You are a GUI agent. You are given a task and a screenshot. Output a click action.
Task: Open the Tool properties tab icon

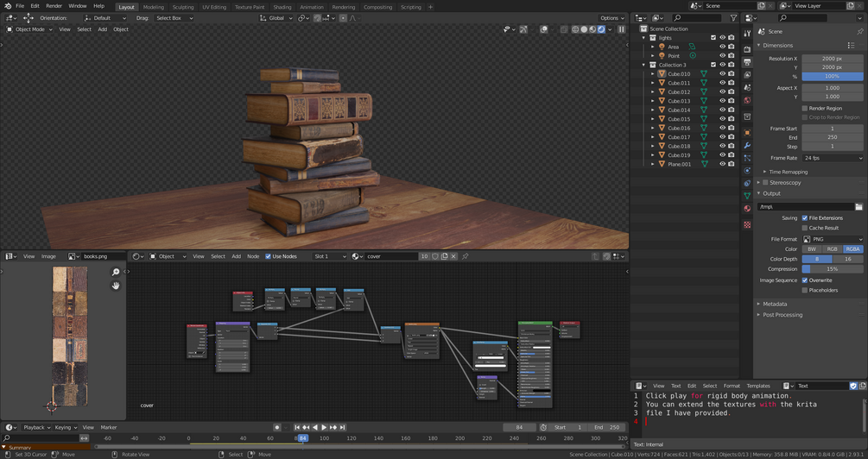pos(747,35)
